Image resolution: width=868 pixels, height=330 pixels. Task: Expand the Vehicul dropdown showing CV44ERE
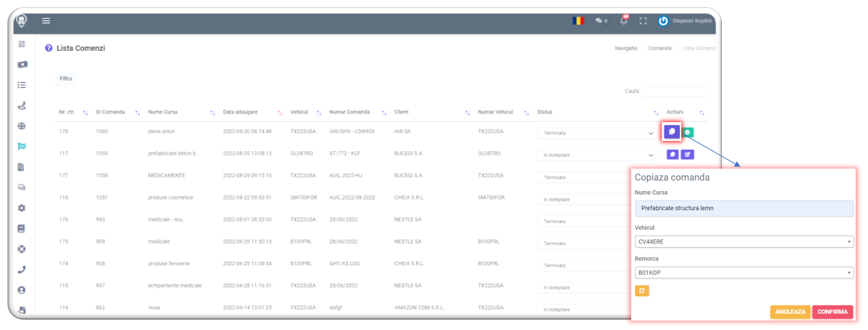pyautogui.click(x=744, y=242)
